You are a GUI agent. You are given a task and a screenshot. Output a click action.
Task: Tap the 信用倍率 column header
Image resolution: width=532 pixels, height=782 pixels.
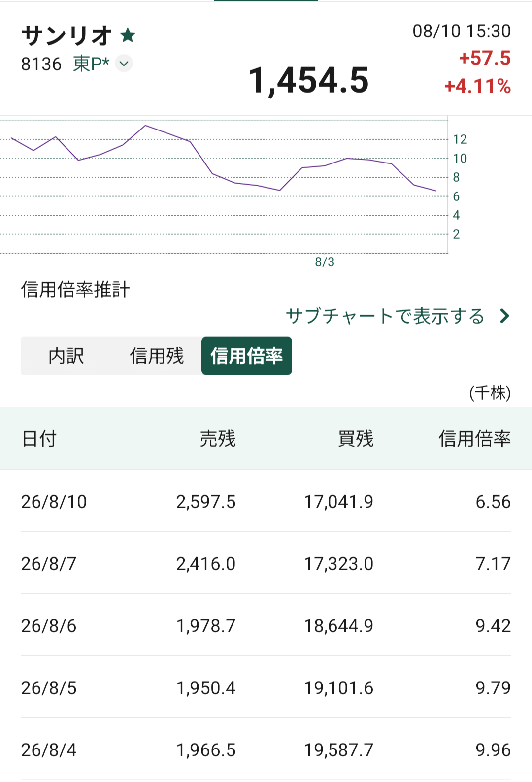475,438
